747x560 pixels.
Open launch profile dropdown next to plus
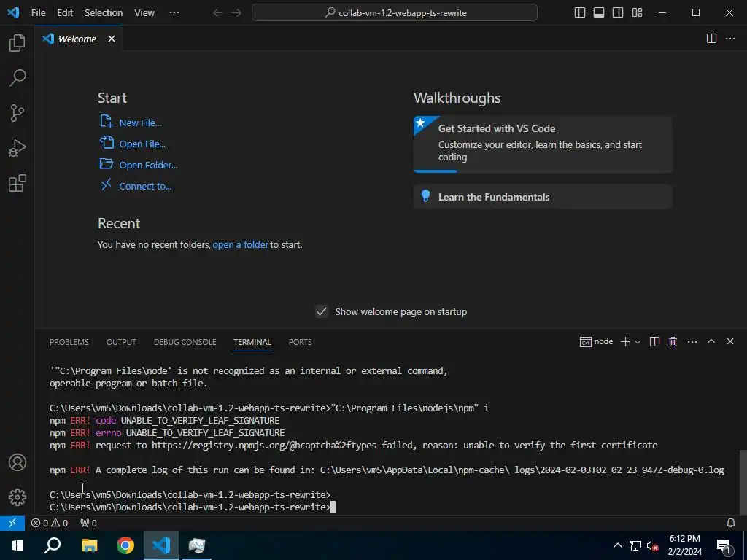(638, 342)
